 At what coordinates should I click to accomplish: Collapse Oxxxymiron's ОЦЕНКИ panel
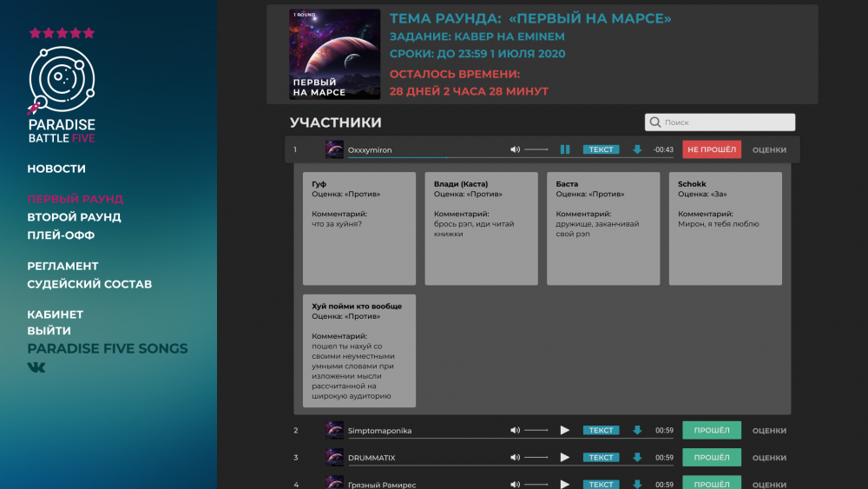[x=769, y=149]
